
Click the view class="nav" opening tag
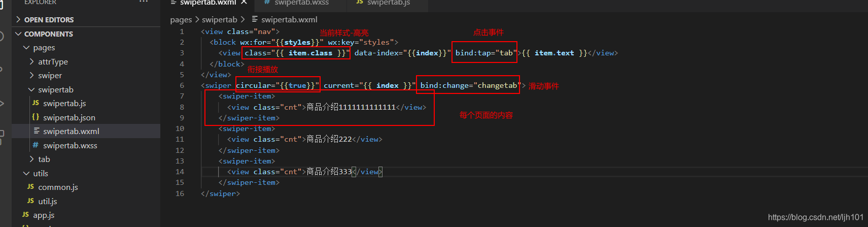240,31
